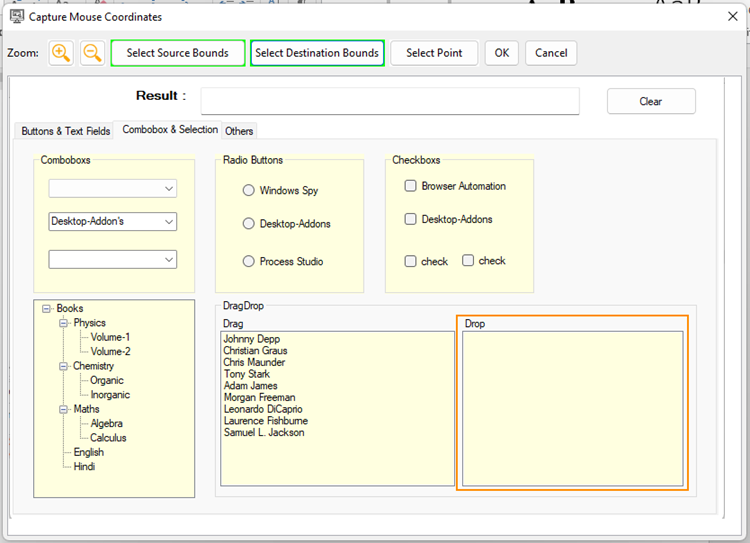Collapse the Books root tree node
This screenshot has width=750, height=543.
(x=47, y=309)
